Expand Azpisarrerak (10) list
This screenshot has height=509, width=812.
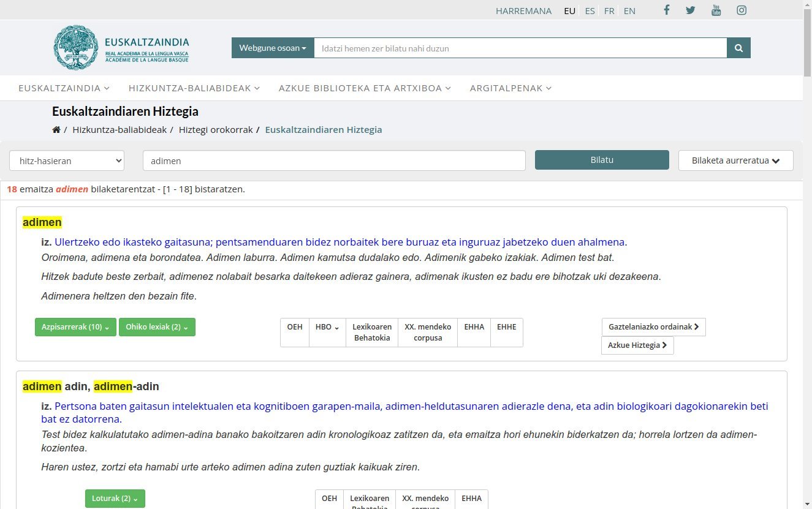pos(75,327)
